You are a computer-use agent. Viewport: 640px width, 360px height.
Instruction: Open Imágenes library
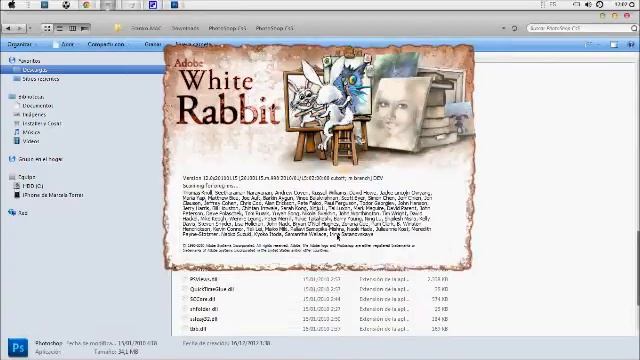(34, 115)
